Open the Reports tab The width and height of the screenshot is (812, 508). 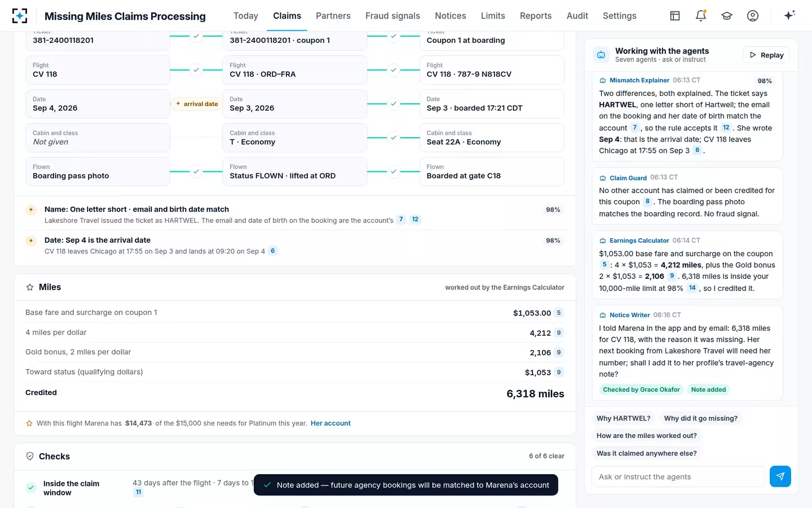click(x=536, y=16)
